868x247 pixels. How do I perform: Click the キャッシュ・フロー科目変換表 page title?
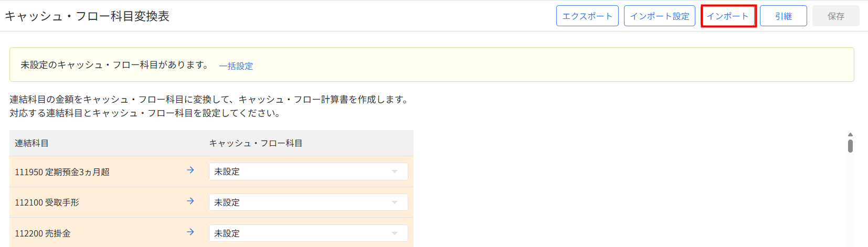[x=87, y=16]
